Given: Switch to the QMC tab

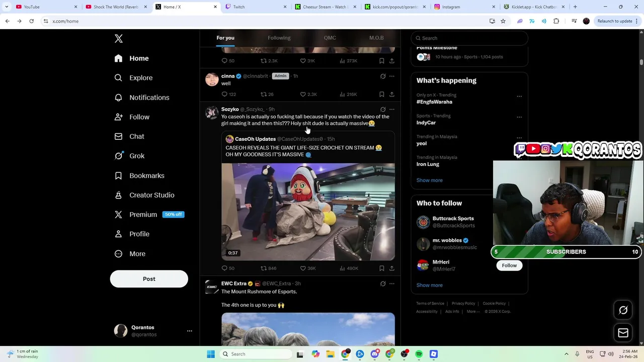Looking at the screenshot, I should click(330, 38).
